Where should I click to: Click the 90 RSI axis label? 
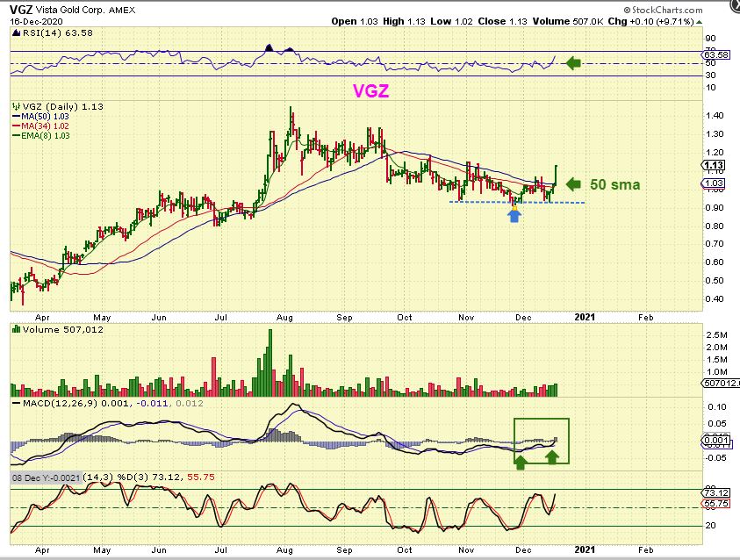pos(710,39)
